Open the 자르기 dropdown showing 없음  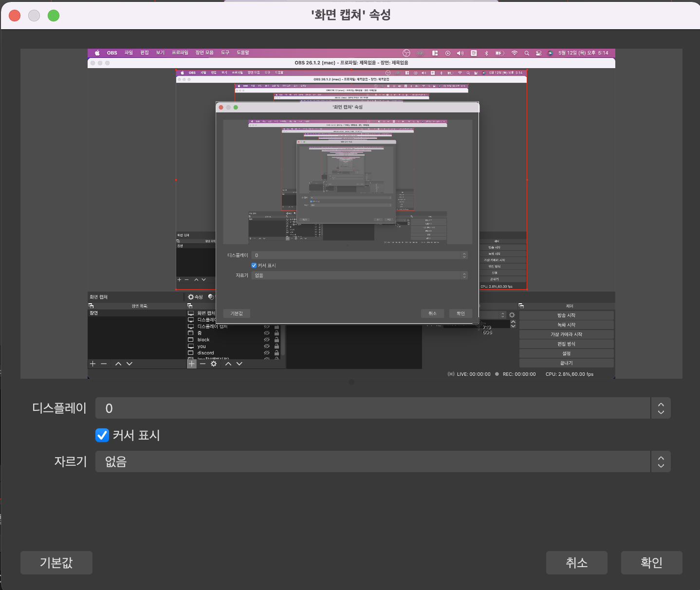383,461
